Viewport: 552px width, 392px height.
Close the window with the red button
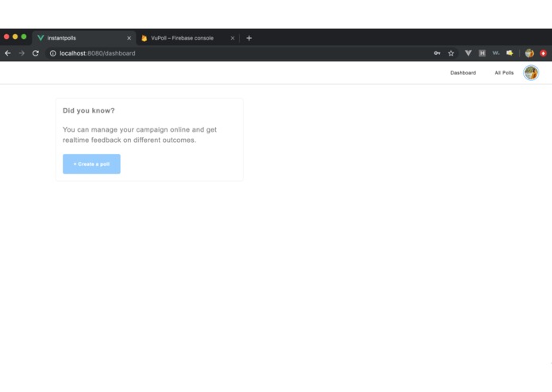[6, 37]
